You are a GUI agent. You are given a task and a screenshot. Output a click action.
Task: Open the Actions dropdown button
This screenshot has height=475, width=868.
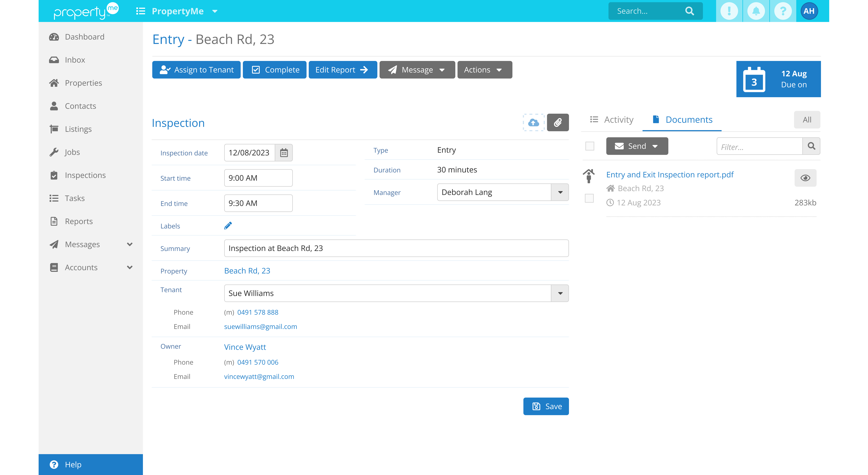point(485,70)
